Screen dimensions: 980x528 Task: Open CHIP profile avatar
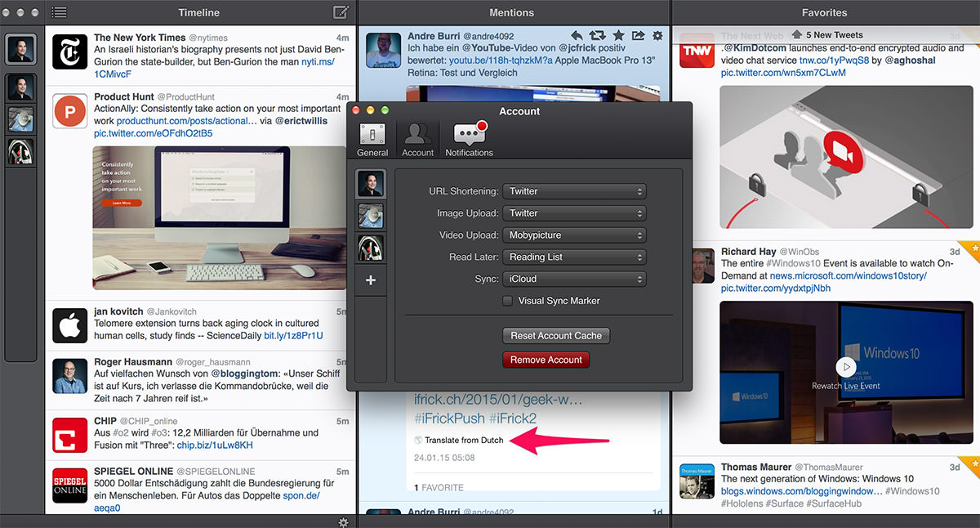point(69,435)
